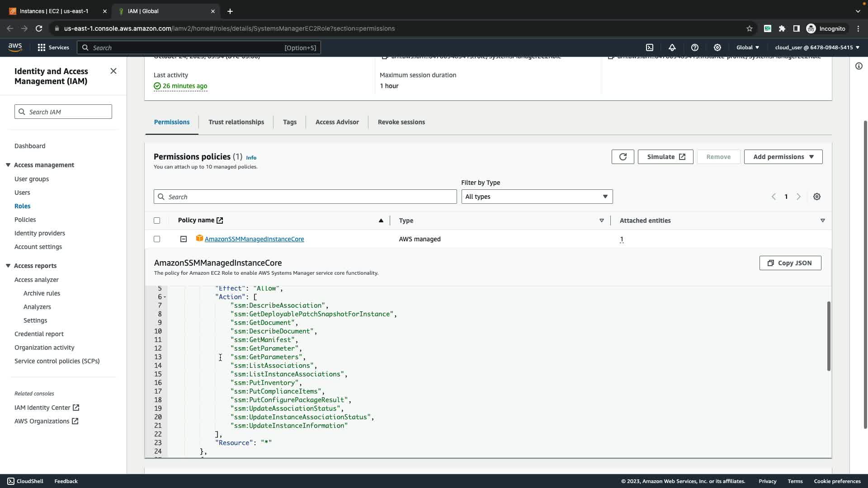This screenshot has height=488, width=868.
Task: Click the AWS logo home icon
Action: tap(15, 47)
